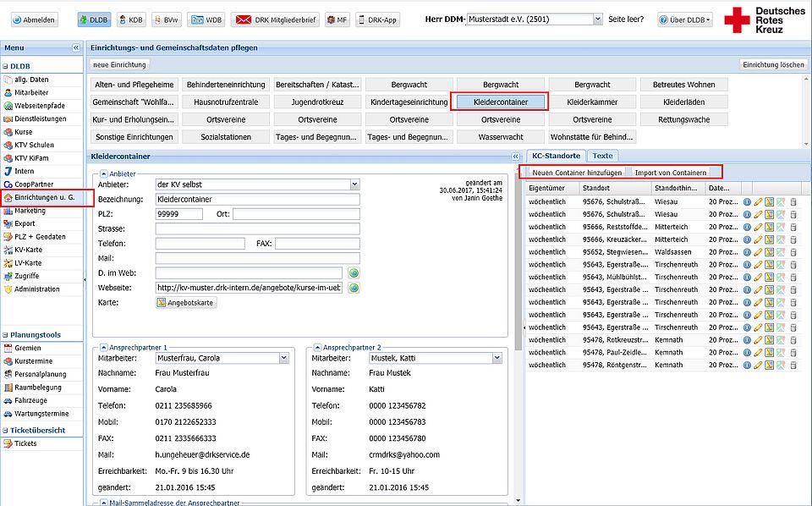Click the globe icon beside D. im Web
Viewport: 812px width, 506px height.
point(354,273)
